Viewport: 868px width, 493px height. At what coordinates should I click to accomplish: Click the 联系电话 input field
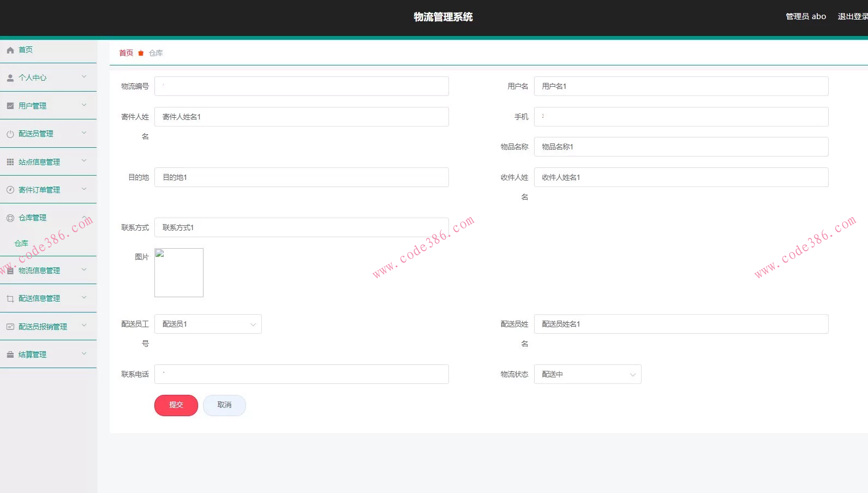point(302,374)
